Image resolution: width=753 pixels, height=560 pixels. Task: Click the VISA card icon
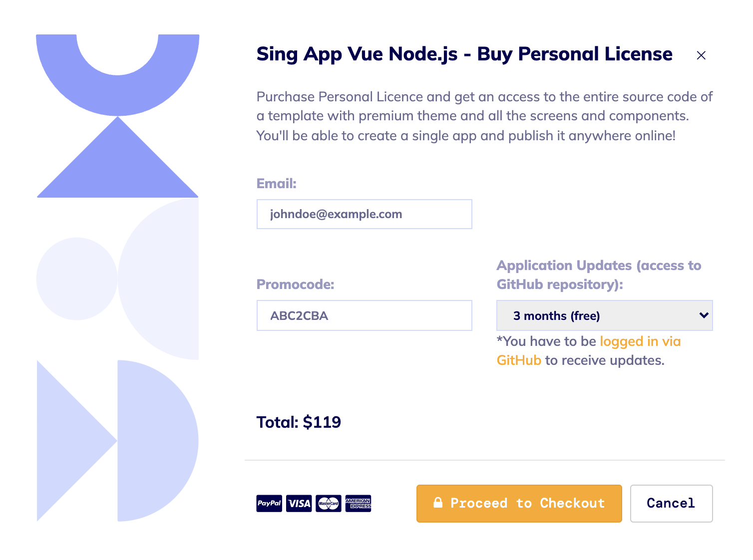(299, 503)
